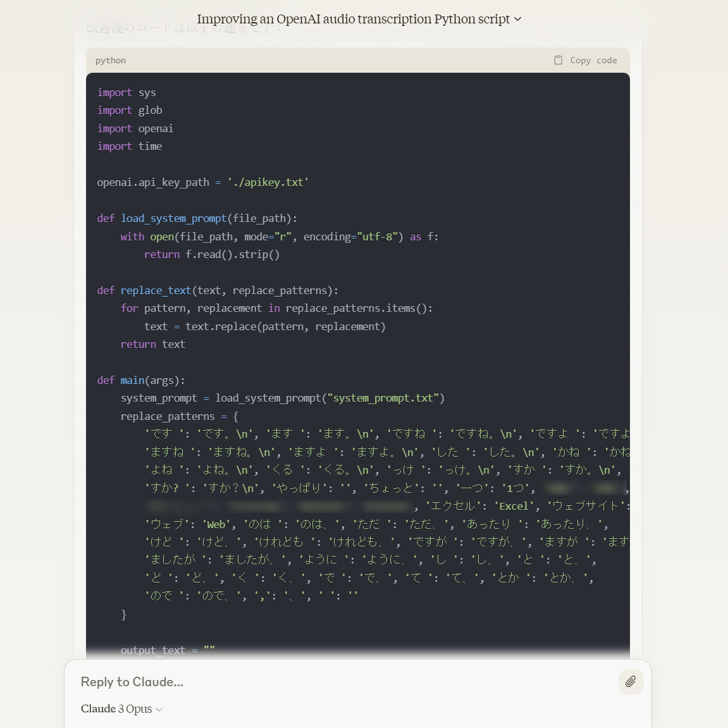Open the conversation title dropdown chevron

517,19
